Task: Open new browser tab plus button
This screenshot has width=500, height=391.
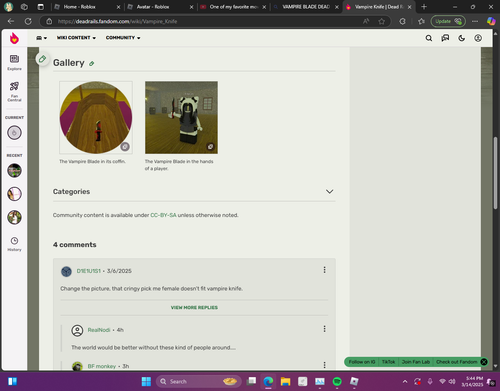Action: (x=424, y=7)
